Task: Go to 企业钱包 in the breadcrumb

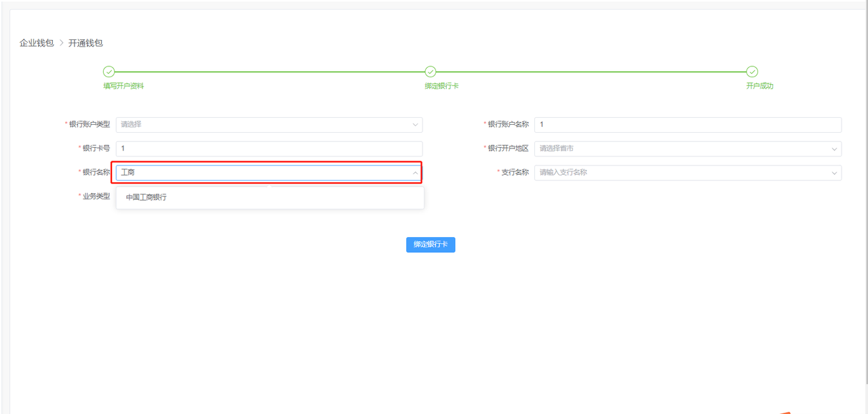Action: (37, 43)
